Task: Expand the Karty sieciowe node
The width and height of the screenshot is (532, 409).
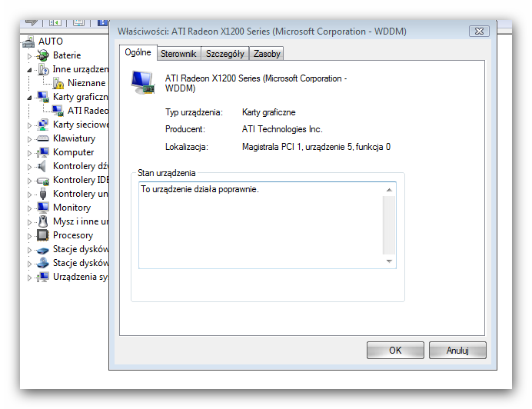Action: click(29, 125)
